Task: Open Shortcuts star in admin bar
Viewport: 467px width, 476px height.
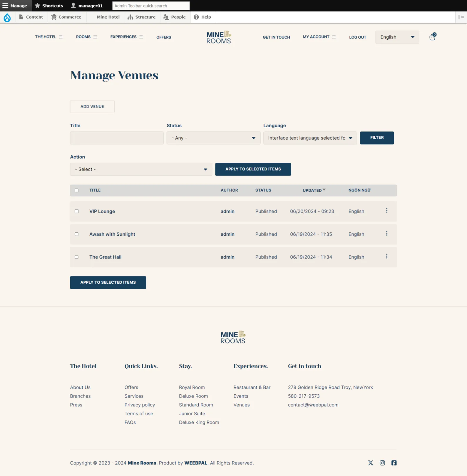Action: pos(49,6)
